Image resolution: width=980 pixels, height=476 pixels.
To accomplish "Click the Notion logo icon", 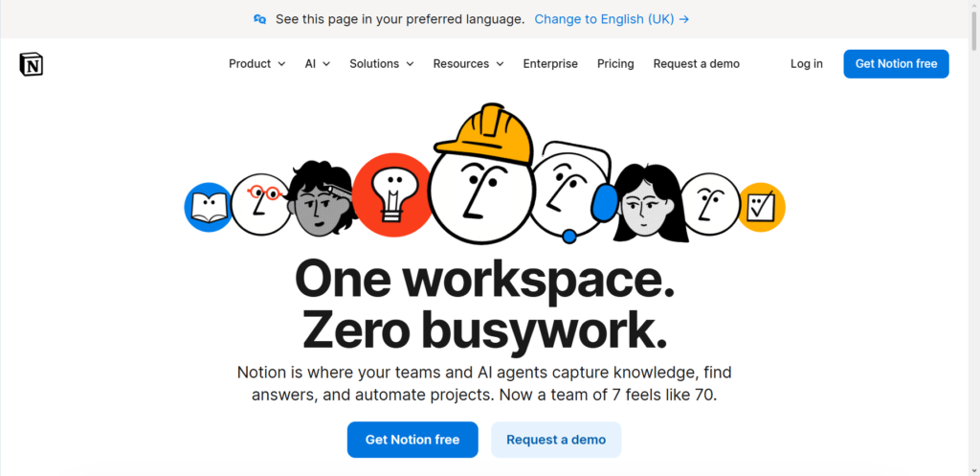I will coord(31,64).
